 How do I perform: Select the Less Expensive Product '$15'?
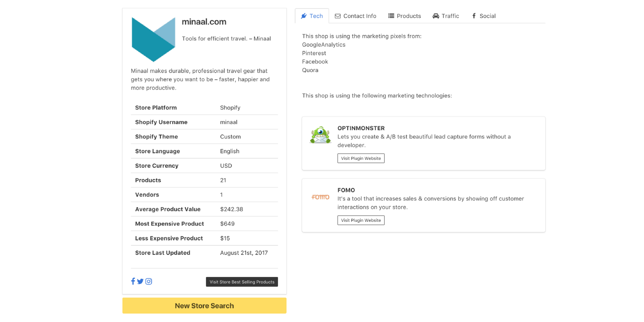225,238
